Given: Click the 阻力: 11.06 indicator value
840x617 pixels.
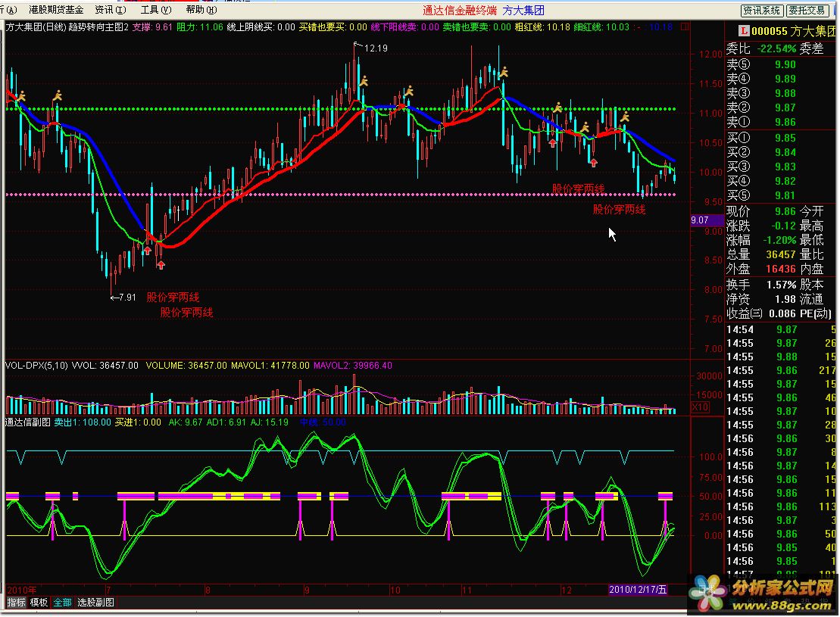Looking at the screenshot, I should point(200,26).
